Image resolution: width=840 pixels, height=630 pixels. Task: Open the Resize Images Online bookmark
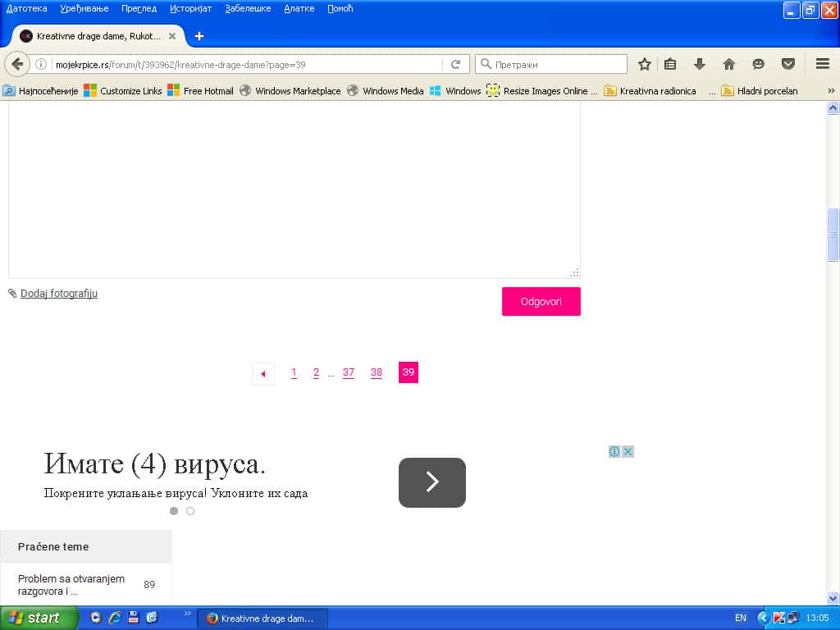coord(541,90)
